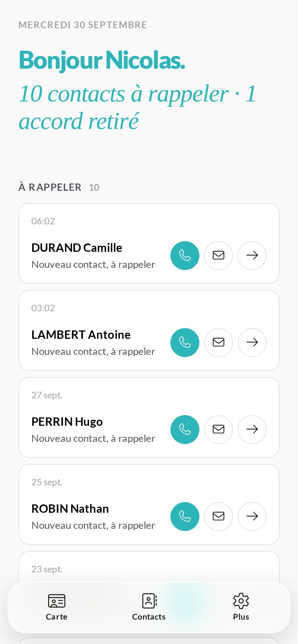The image size is (298, 644).
Task: Email DURAND Camille via envelope icon
Action: click(219, 256)
